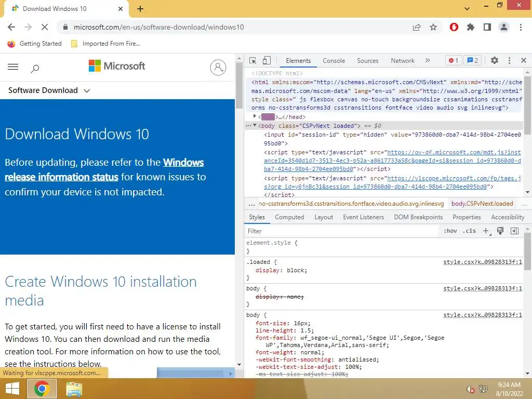
Task: Open the body node three-dot actions
Action: pyautogui.click(x=249, y=126)
